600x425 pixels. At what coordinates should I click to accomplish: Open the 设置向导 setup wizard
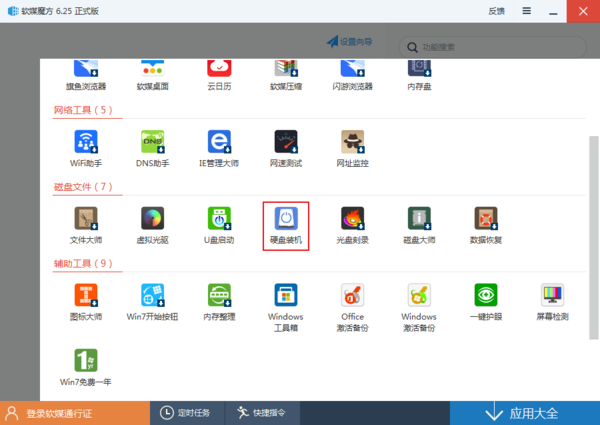(x=350, y=42)
